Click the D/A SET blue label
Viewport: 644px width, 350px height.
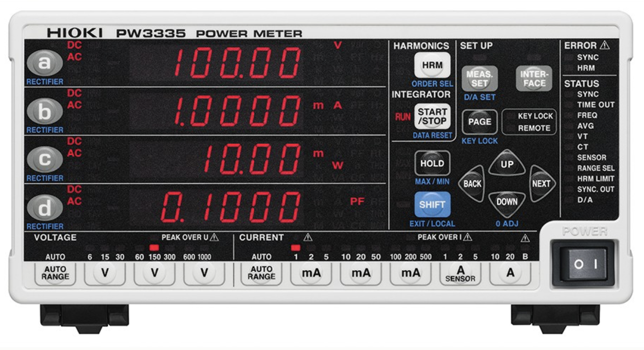pos(480,97)
